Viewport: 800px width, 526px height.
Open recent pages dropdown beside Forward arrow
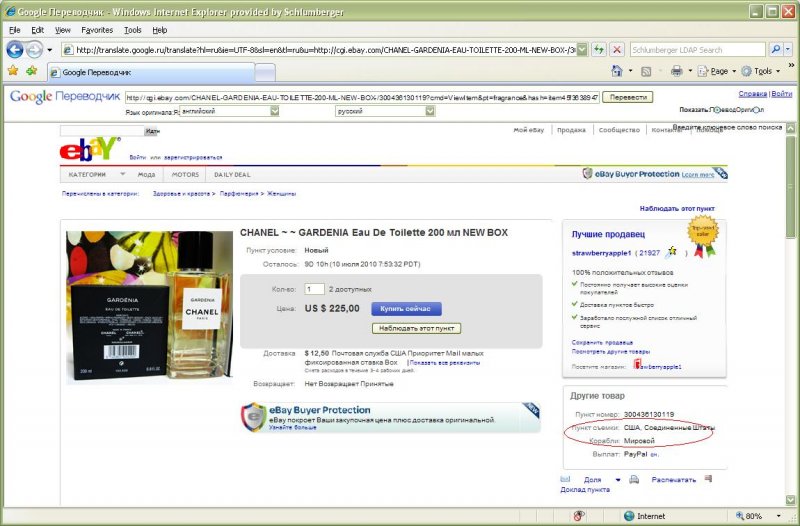[x=49, y=50]
